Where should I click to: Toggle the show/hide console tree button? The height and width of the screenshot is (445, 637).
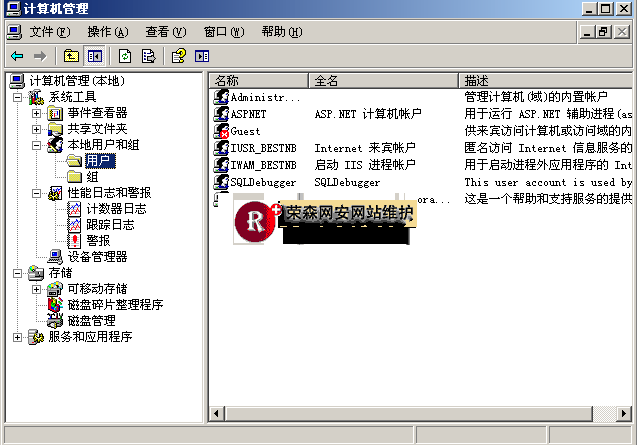click(x=95, y=56)
